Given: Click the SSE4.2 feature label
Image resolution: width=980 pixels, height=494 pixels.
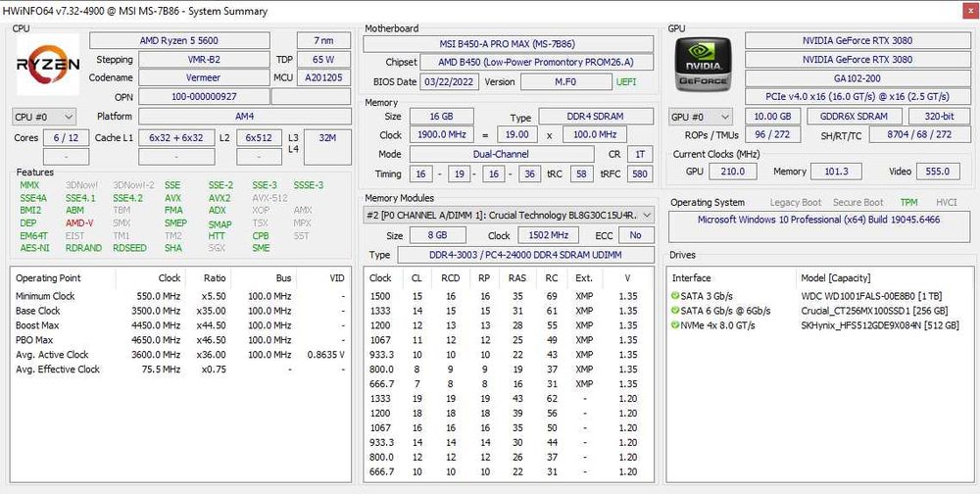Looking at the screenshot, I should pos(128,198).
